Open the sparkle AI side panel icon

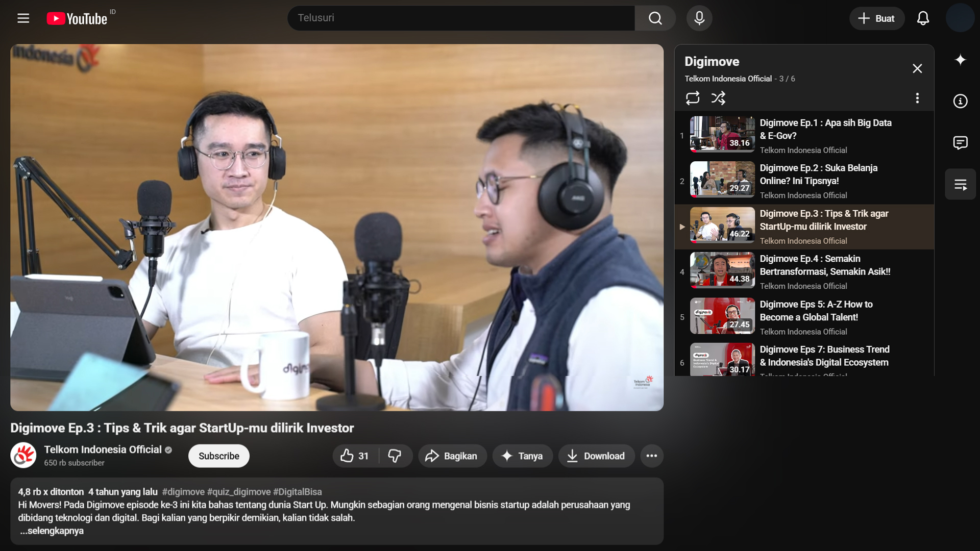pyautogui.click(x=960, y=60)
